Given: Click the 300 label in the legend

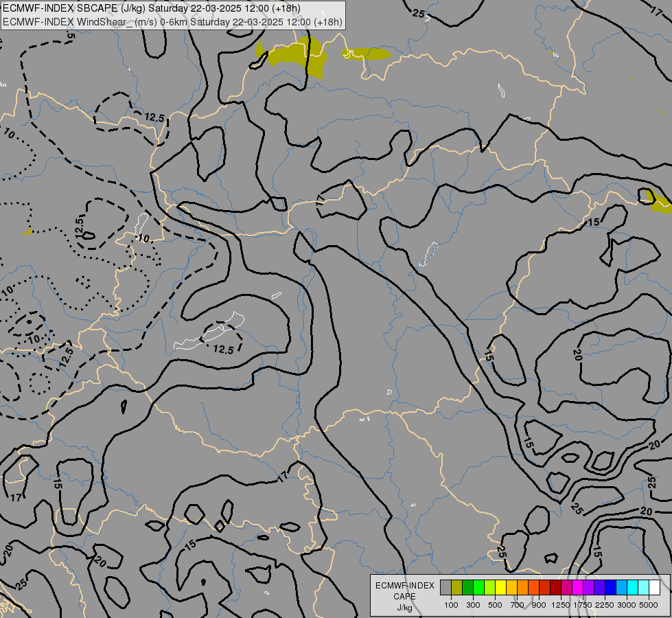Looking at the screenshot, I should click(473, 605).
